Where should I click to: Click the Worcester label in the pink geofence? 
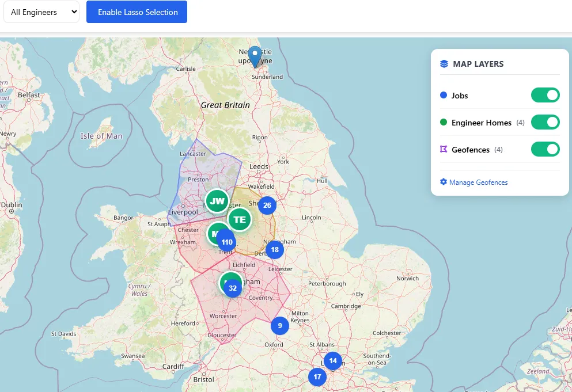[224, 316]
